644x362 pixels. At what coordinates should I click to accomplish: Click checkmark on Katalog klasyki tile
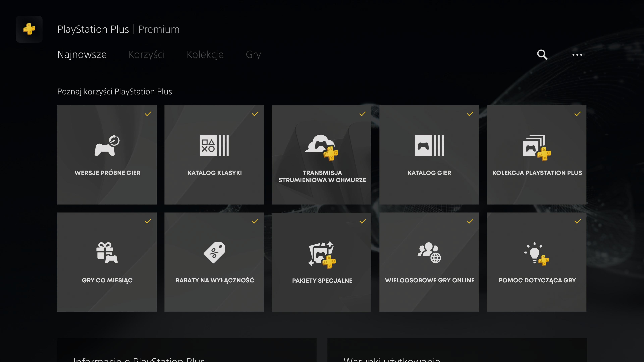pos(255,114)
